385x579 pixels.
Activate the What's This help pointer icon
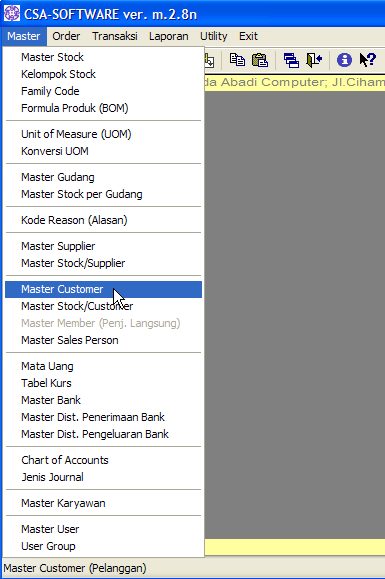pos(367,60)
